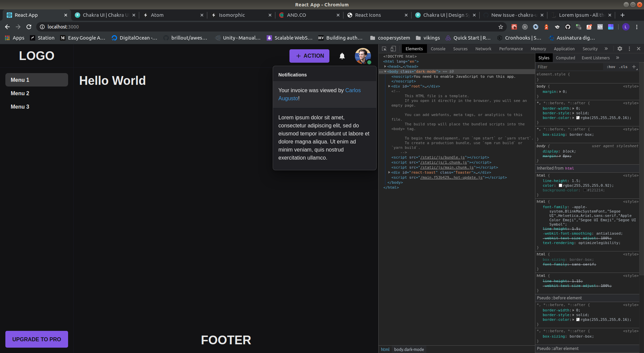Image resolution: width=644 pixels, height=353 pixels.
Task: Open the Chromium profile avatar L
Action: [x=626, y=27]
